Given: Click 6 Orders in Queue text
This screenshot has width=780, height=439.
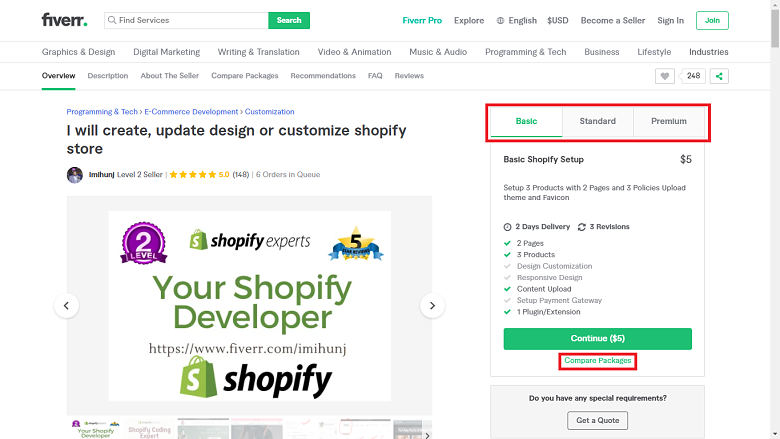Looking at the screenshot, I should (288, 175).
